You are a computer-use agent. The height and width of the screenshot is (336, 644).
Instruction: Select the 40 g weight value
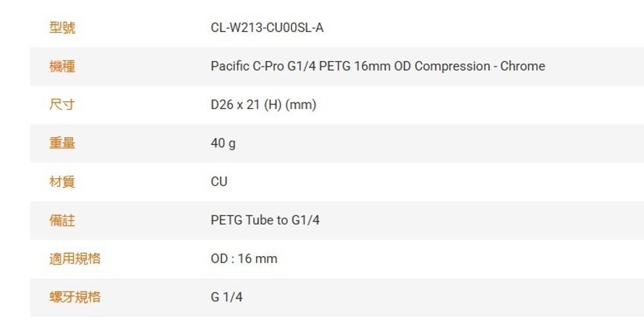[223, 143]
